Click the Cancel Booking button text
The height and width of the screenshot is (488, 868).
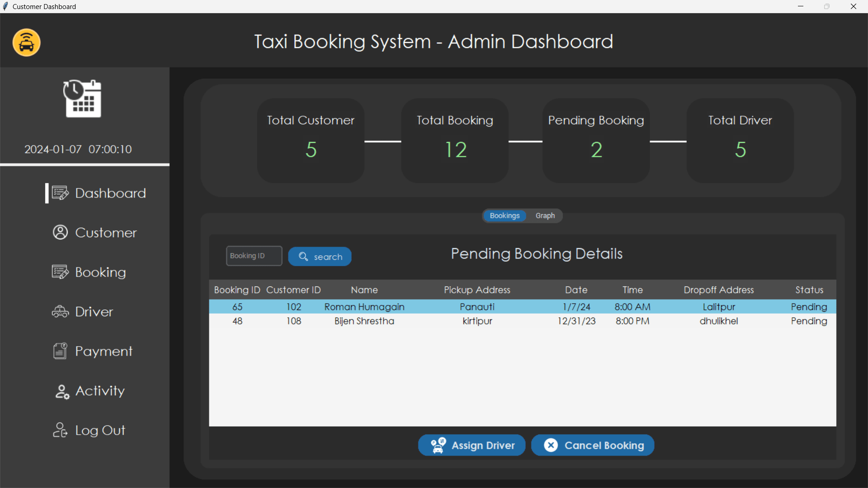(604, 445)
